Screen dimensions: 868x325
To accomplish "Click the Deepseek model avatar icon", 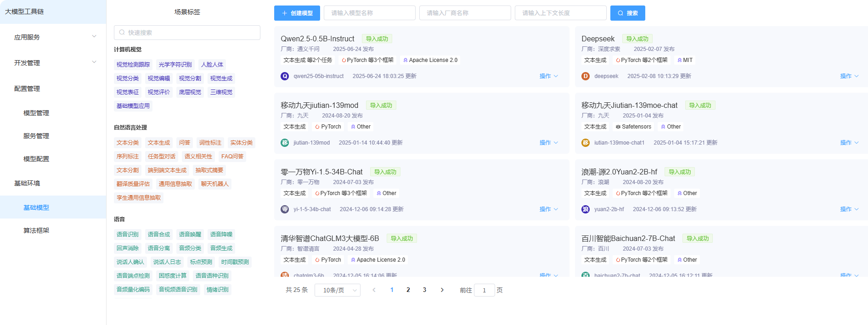I will click(x=586, y=76).
